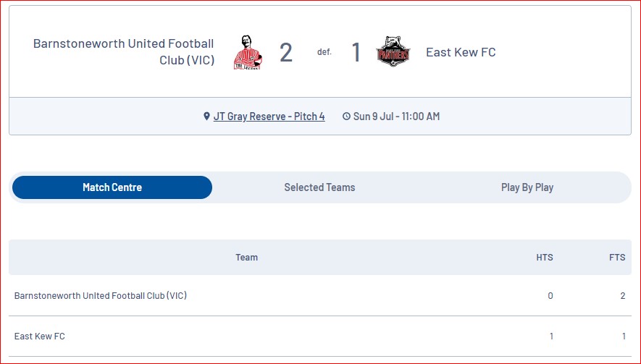Click East Kew FC full-time score cell
This screenshot has height=364, width=641.
click(x=624, y=337)
